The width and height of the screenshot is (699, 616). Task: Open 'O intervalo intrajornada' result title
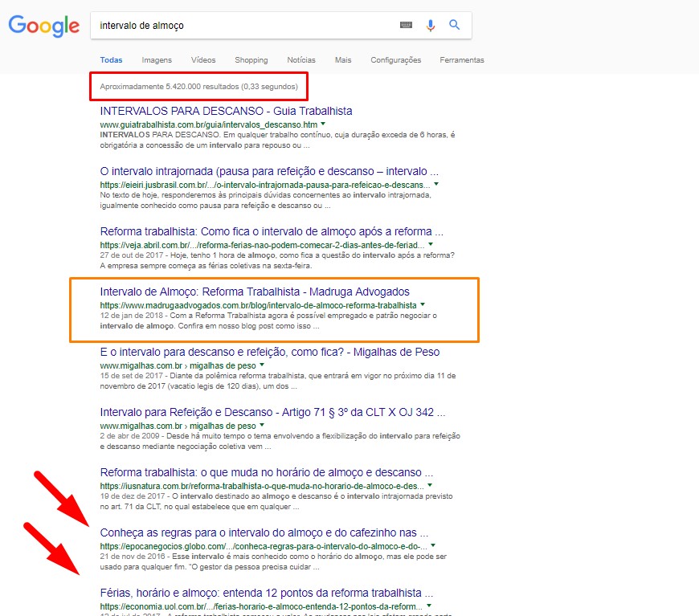pyautogui.click(x=269, y=171)
